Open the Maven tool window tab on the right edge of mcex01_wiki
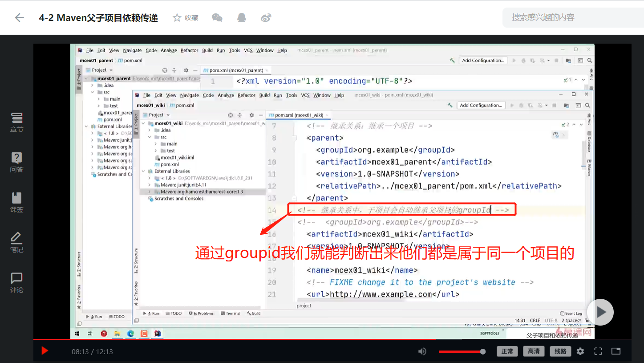 click(589, 167)
